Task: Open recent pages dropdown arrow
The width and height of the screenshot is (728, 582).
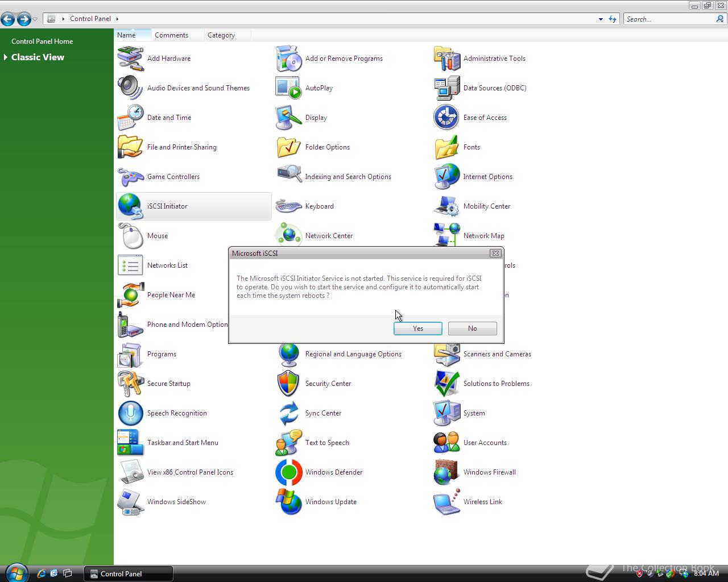Action: (35, 19)
